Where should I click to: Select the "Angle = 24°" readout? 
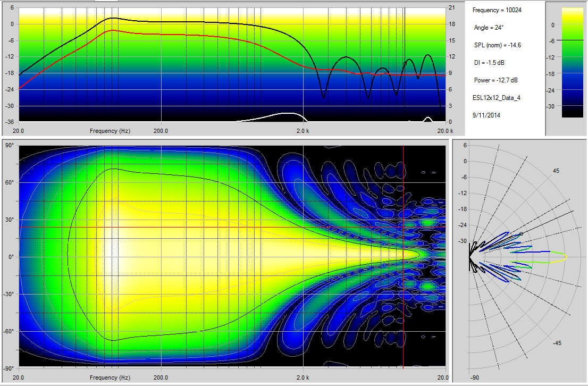(489, 28)
